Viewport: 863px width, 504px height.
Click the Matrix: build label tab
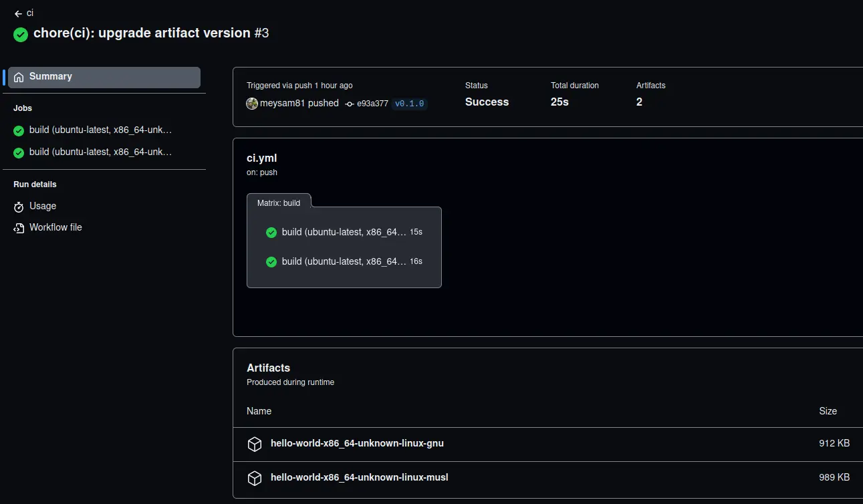(x=279, y=203)
